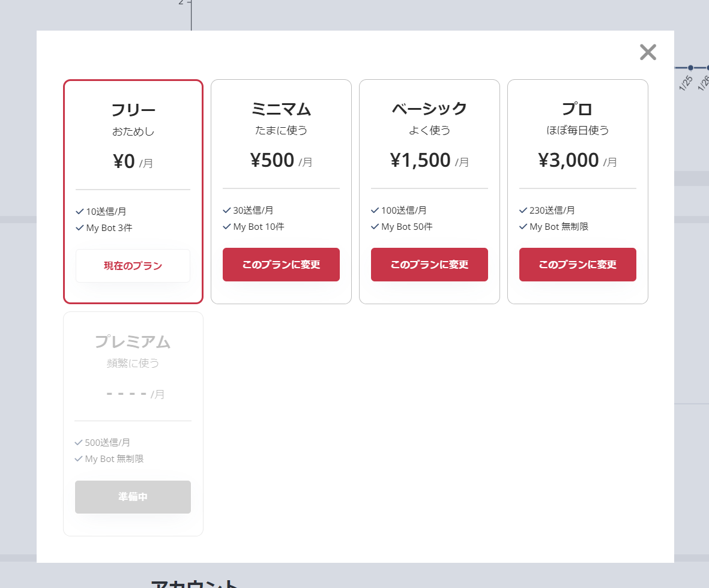The width and height of the screenshot is (709, 588).
Task: Click このプランに変更 under ベーシック
Action: pyautogui.click(x=429, y=265)
